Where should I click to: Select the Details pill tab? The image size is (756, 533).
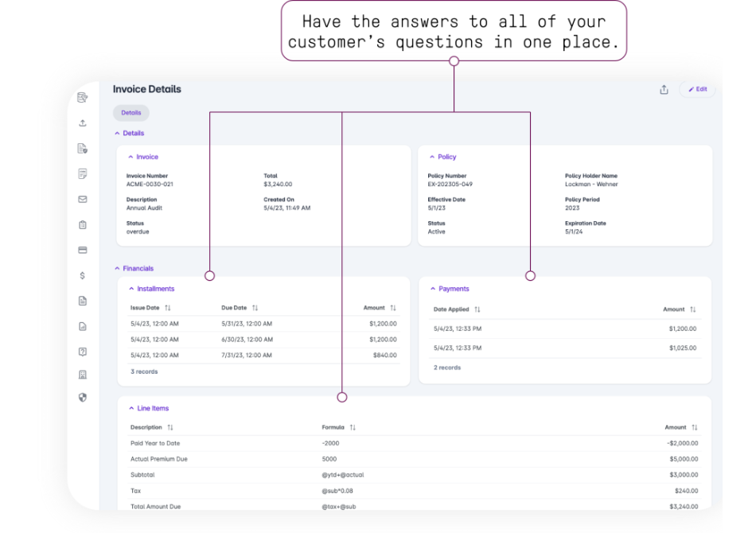tap(131, 113)
